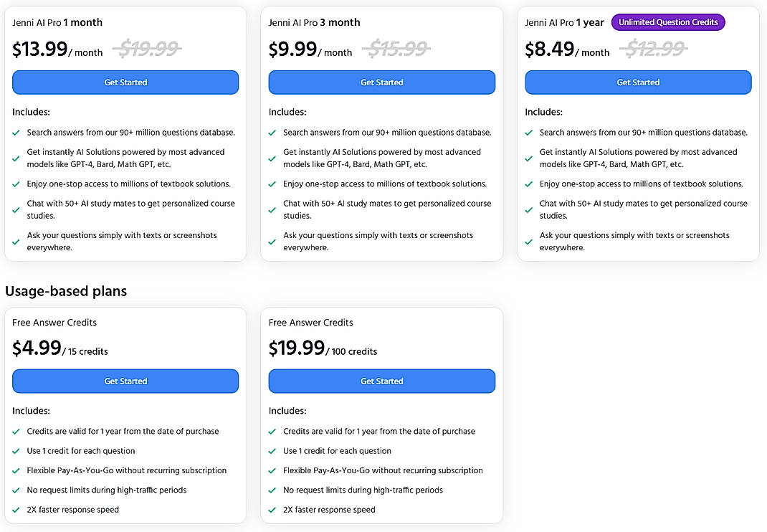The width and height of the screenshot is (767, 532).
Task: Click Get Started on the 1-year plan
Action: 637,82
